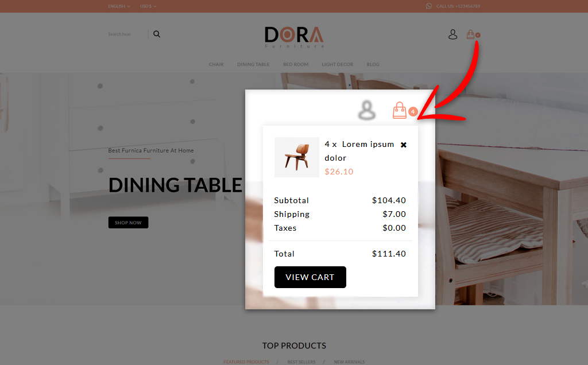Click the DORA Furniture logo
This screenshot has height=365, width=588.
pyautogui.click(x=294, y=37)
